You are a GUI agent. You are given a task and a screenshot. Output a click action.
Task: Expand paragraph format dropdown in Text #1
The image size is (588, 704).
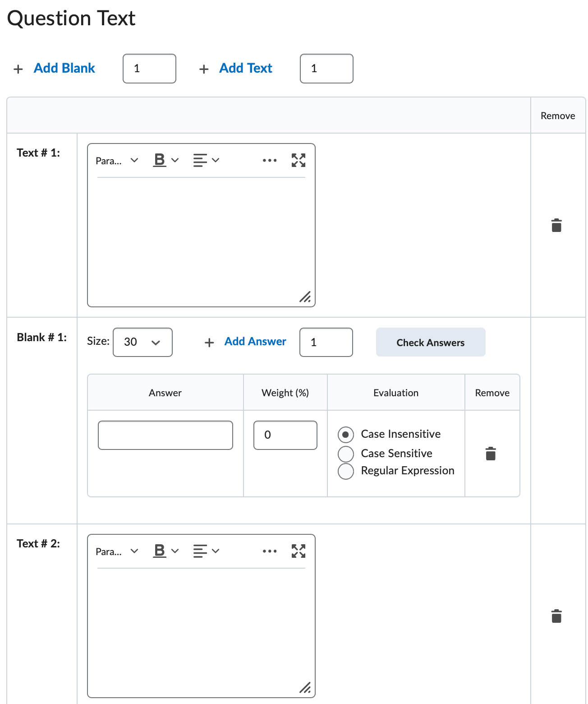click(x=117, y=161)
